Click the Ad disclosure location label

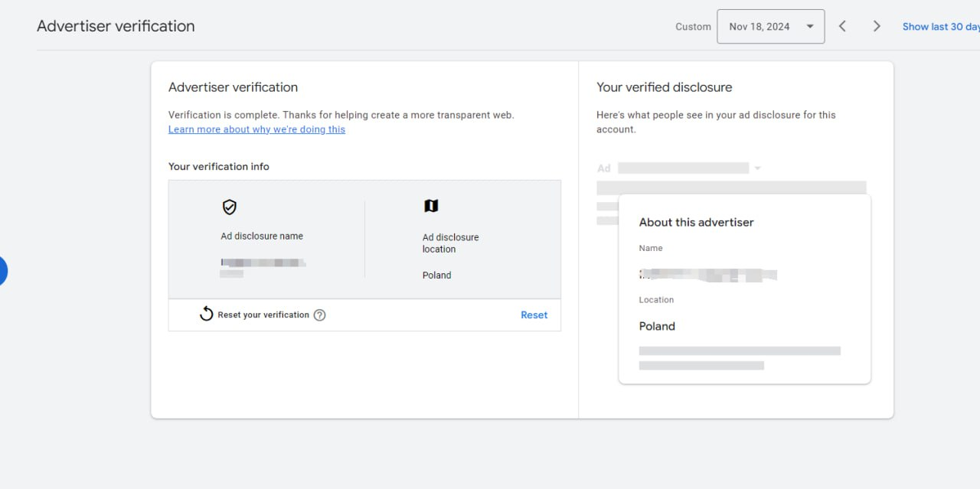coord(450,243)
